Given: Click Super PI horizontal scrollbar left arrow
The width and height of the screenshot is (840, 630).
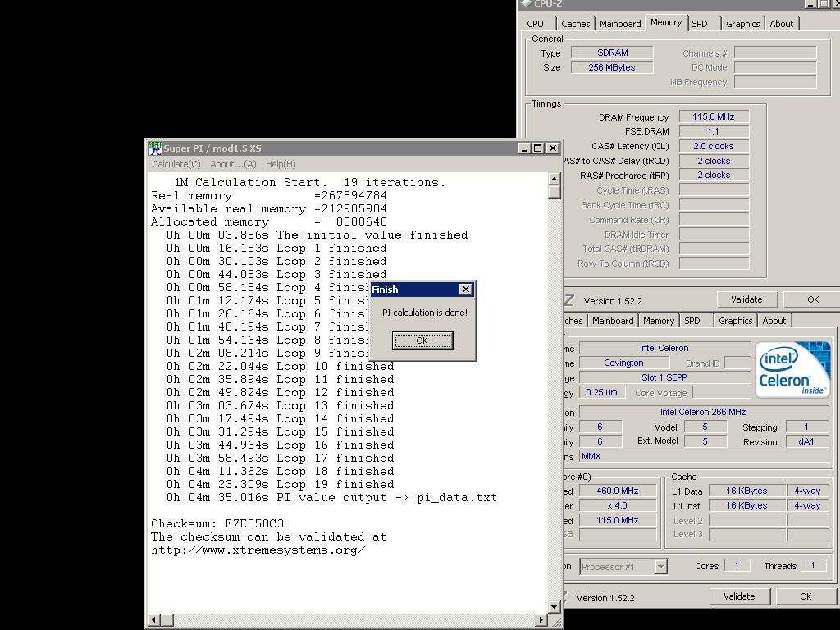Looking at the screenshot, I should click(153, 620).
